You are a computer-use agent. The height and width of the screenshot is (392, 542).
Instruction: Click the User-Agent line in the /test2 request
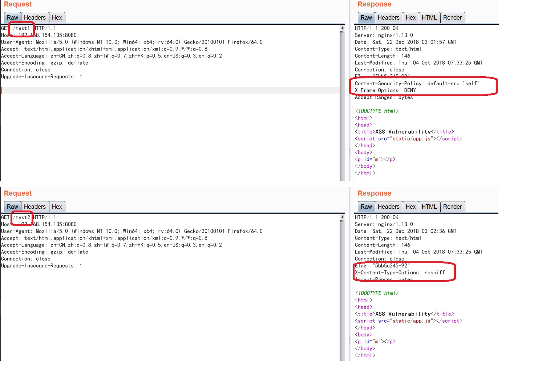[x=132, y=231]
